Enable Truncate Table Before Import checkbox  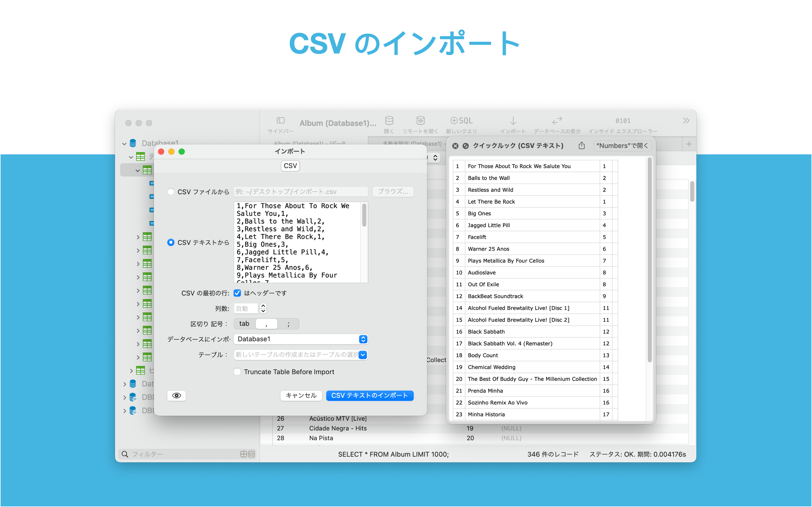point(237,372)
